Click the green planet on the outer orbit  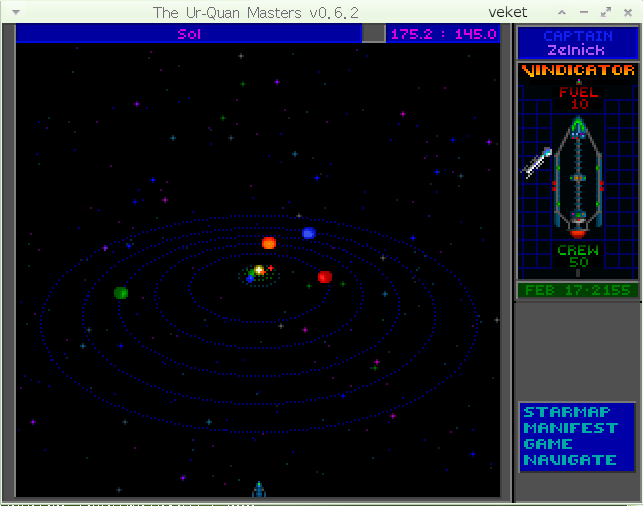[x=121, y=293]
